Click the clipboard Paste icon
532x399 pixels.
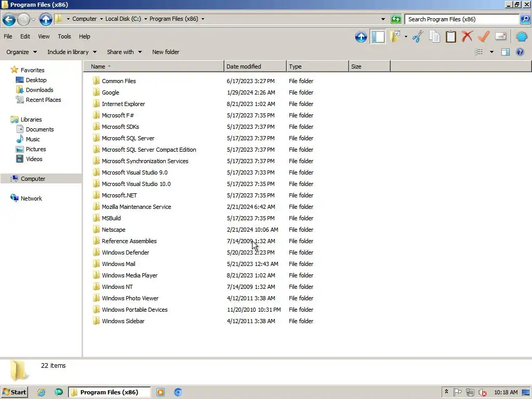[451, 37]
